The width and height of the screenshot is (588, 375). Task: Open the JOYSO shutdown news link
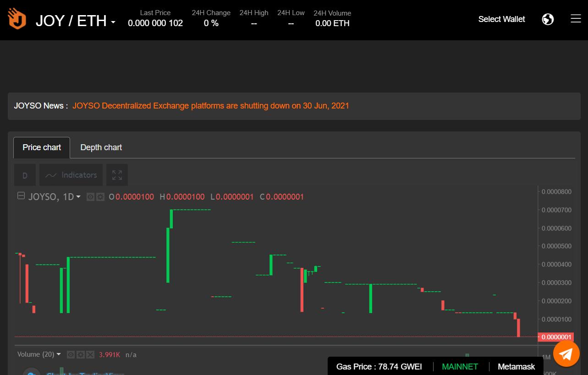(x=211, y=106)
